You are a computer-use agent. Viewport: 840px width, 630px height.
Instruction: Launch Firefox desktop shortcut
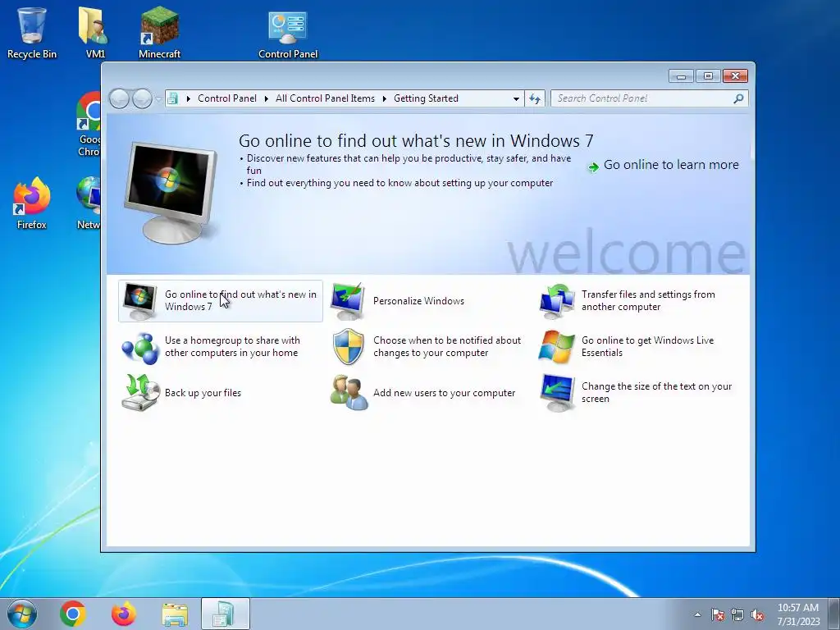[32, 203]
